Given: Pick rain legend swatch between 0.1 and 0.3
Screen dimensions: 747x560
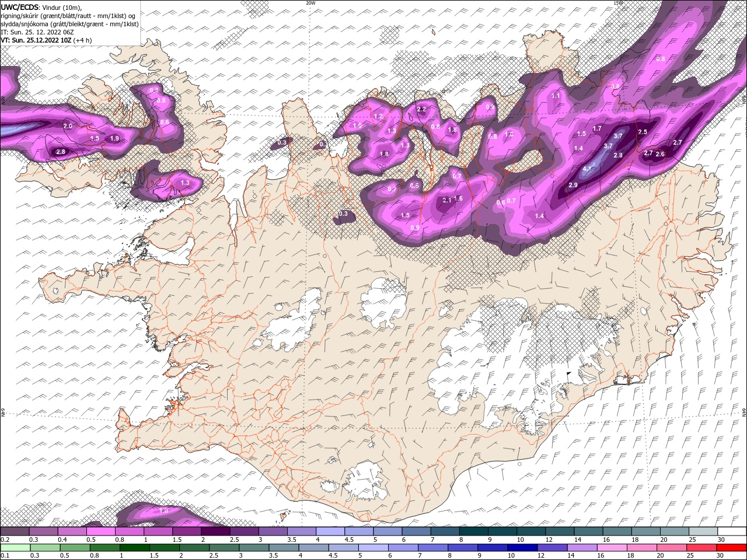Looking at the screenshot, I should pos(16,547).
